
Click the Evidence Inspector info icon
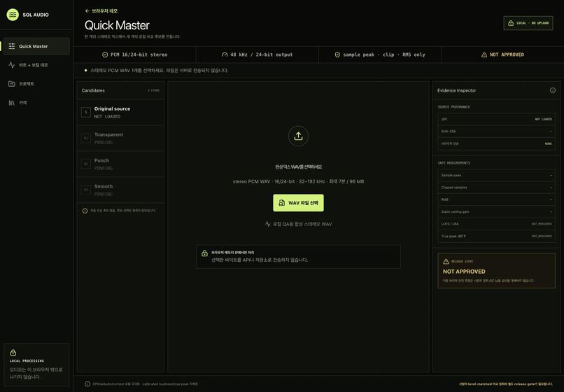553,90
